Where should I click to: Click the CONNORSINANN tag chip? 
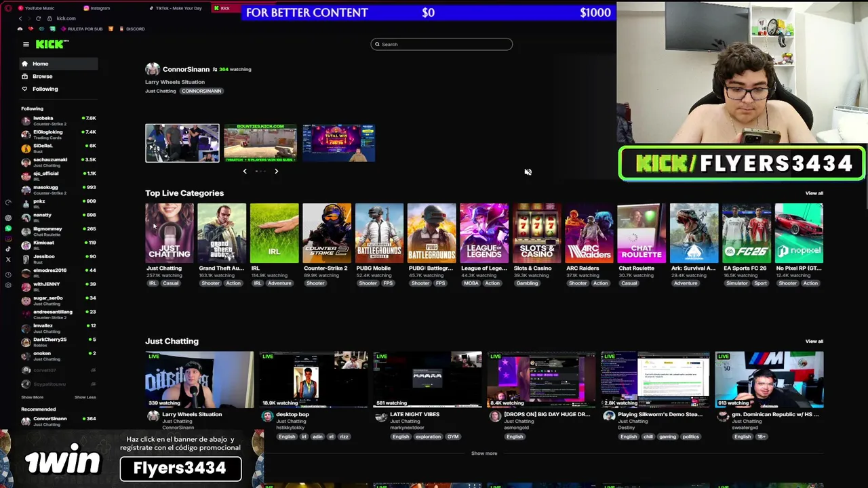(201, 91)
